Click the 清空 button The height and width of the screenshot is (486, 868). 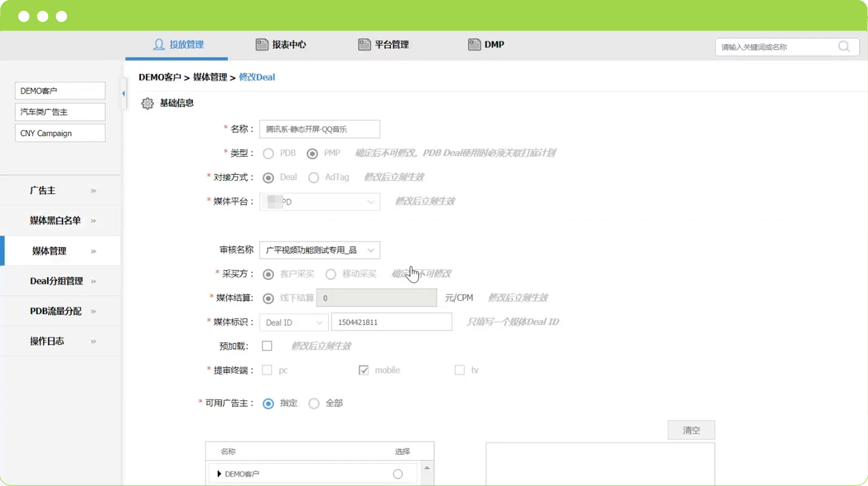pyautogui.click(x=691, y=430)
